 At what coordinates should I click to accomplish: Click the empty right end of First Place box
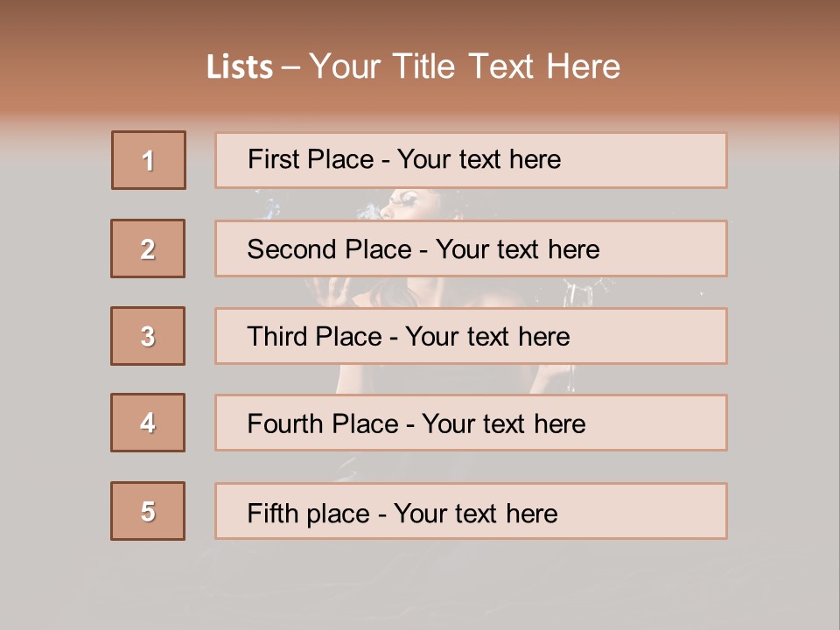(665, 160)
